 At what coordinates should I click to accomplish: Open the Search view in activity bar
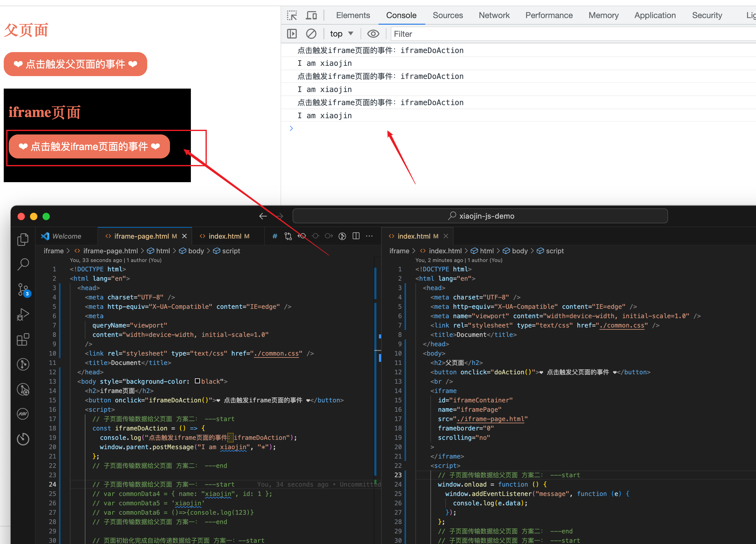click(23, 264)
